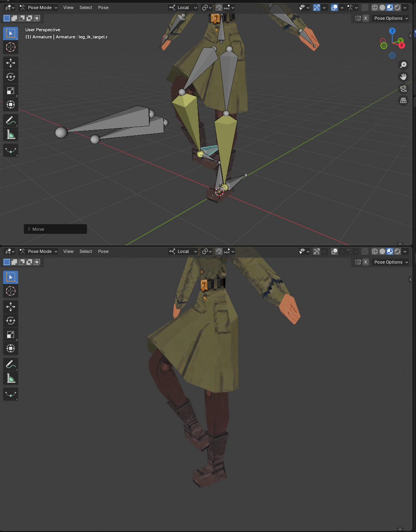The width and height of the screenshot is (416, 532).
Task: Activate the Rotate tool in top viewport
Action: pyautogui.click(x=11, y=77)
